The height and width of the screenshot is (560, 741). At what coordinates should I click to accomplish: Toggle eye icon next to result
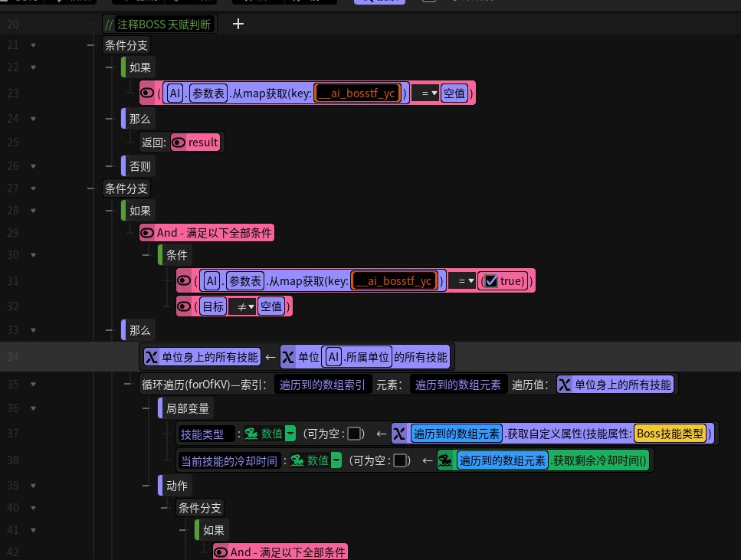tap(179, 142)
